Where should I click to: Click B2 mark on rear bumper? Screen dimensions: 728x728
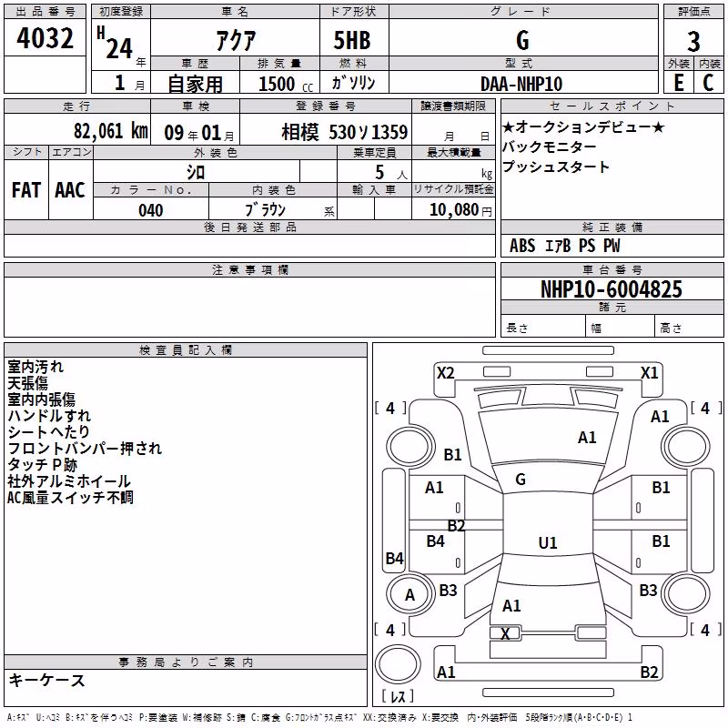pos(649,672)
